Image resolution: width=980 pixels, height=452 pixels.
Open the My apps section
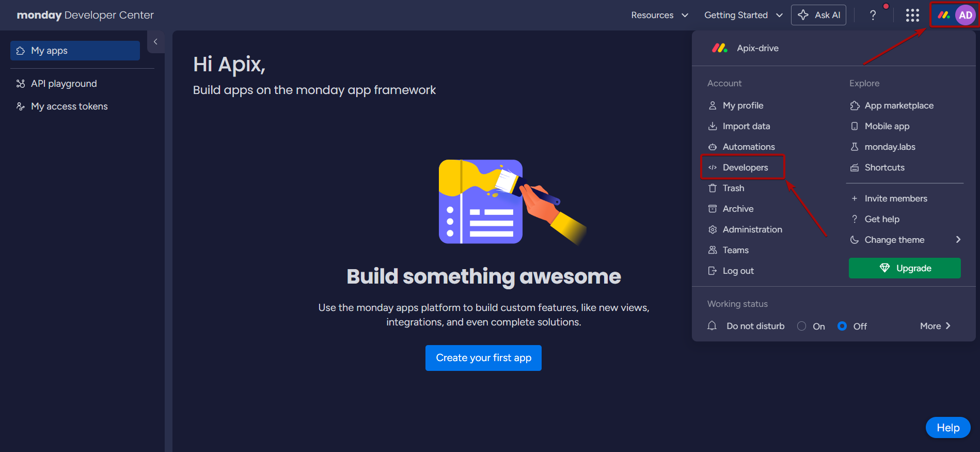75,51
